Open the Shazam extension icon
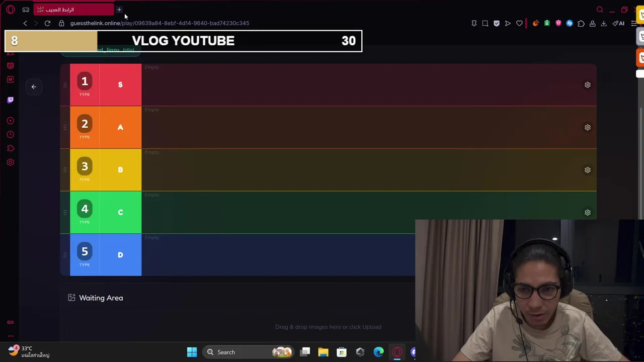The width and height of the screenshot is (644, 362). 570,23
